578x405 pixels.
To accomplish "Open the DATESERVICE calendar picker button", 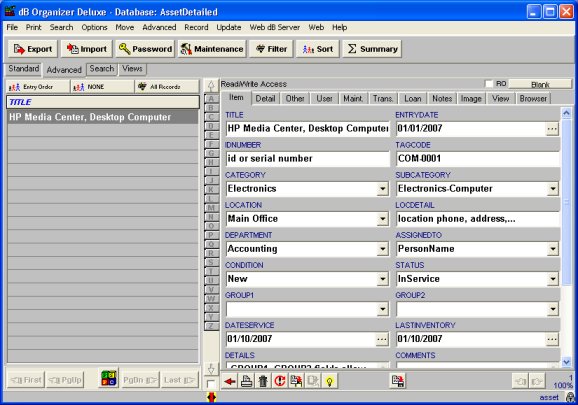I will click(x=382, y=339).
